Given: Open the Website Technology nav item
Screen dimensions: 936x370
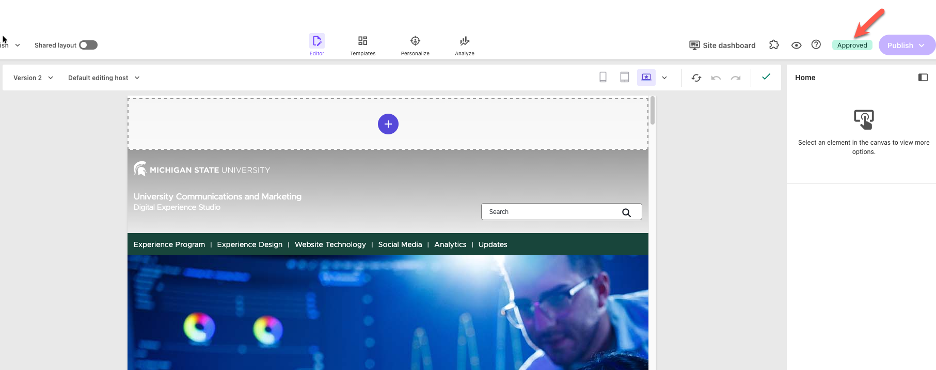Looking at the screenshot, I should coord(330,244).
